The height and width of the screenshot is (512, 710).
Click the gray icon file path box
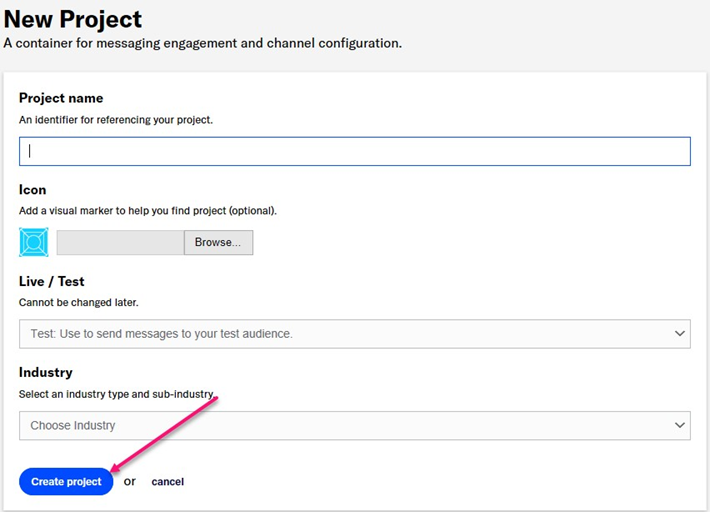point(120,242)
